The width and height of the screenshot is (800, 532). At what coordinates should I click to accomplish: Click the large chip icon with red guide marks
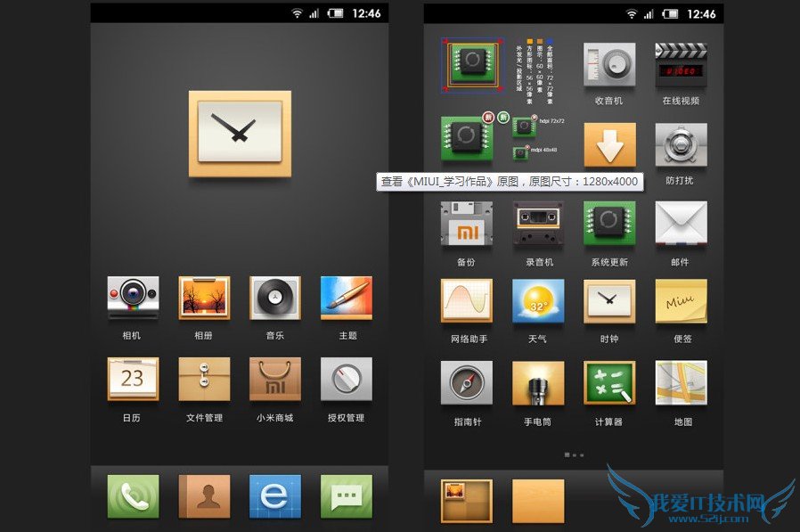pos(472,64)
